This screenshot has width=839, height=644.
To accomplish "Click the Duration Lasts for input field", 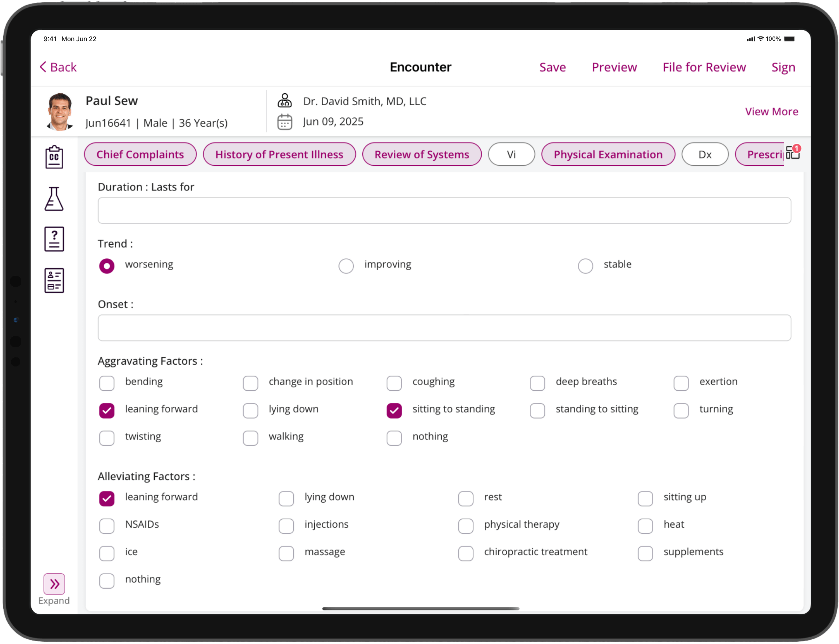I will point(444,210).
